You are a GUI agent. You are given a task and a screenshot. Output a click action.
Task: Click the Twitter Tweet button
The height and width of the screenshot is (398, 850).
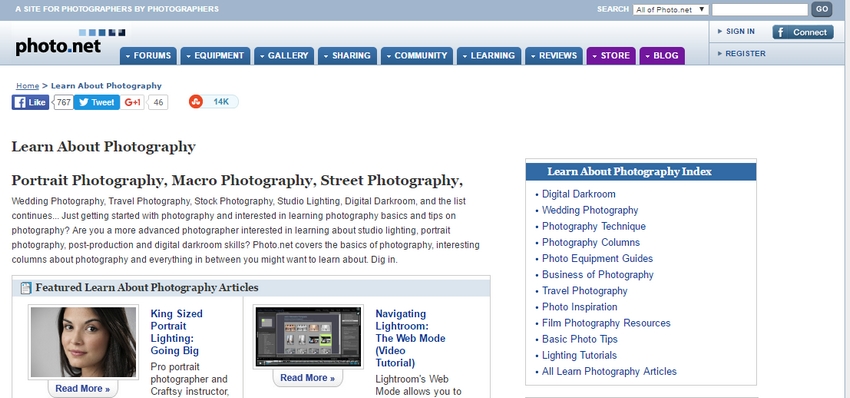[96, 102]
